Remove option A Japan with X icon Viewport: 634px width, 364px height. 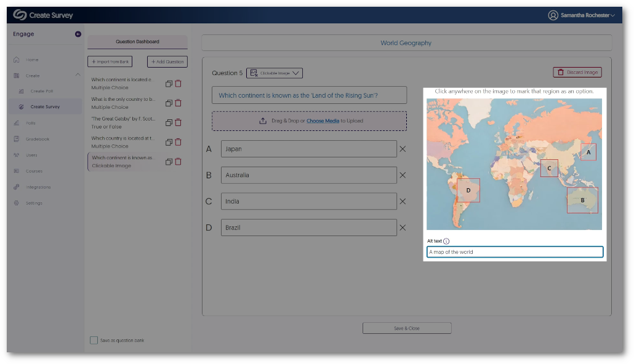pos(403,149)
